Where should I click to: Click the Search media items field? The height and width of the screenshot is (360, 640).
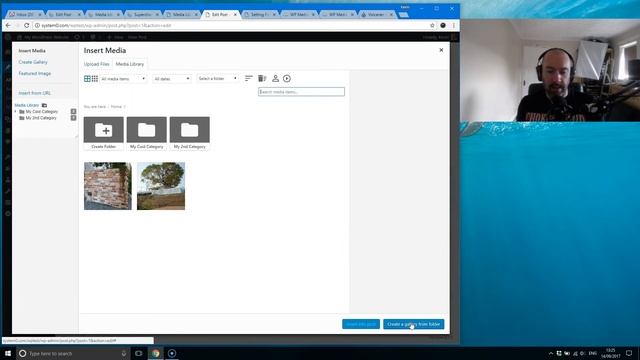coord(301,92)
